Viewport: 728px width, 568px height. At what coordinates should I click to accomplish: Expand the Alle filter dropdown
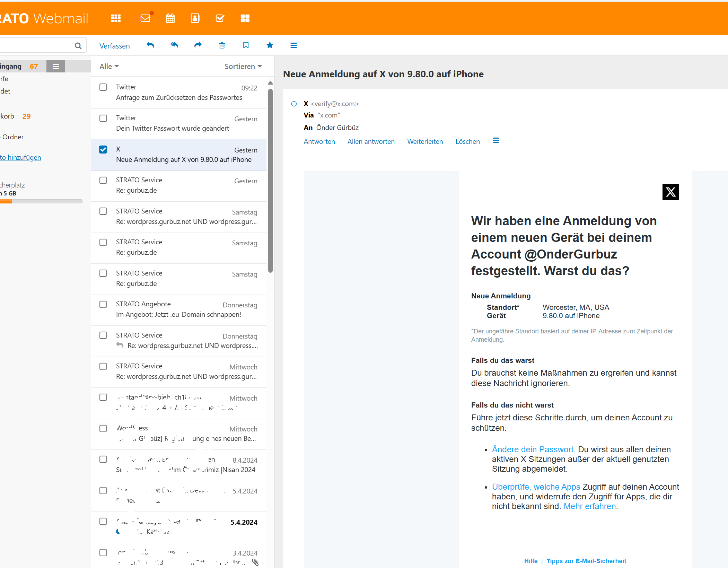109,66
